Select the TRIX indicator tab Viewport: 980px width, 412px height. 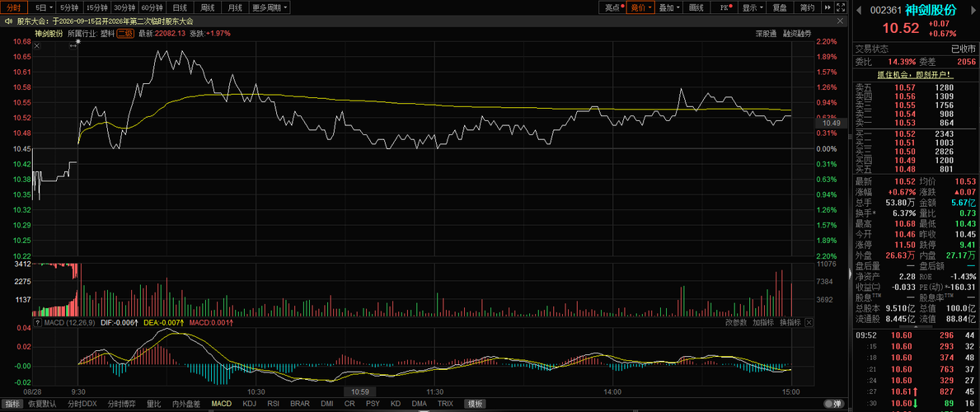click(x=446, y=404)
